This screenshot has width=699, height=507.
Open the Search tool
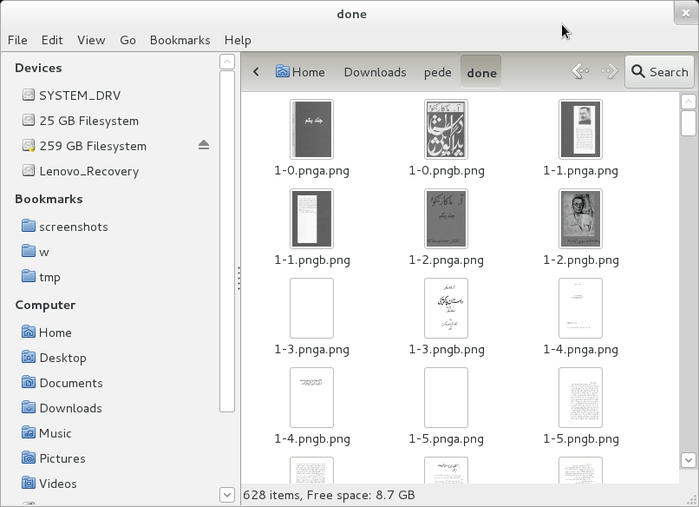tap(658, 72)
